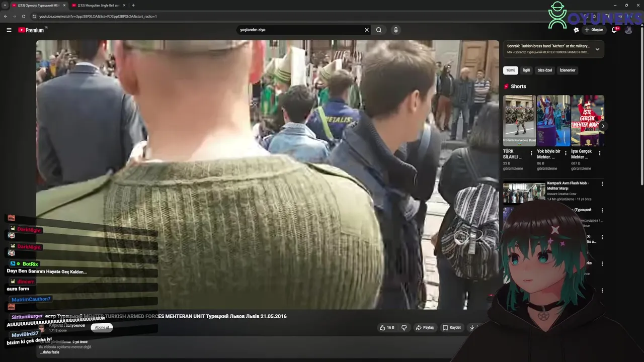
Task: Open options for İşte Gerçek Mehter short
Action: (x=599, y=153)
